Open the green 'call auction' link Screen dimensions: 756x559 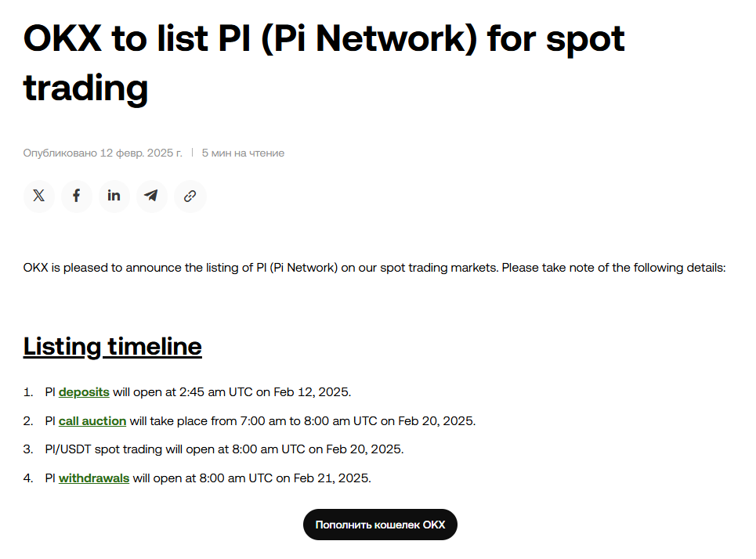pyautogui.click(x=92, y=421)
